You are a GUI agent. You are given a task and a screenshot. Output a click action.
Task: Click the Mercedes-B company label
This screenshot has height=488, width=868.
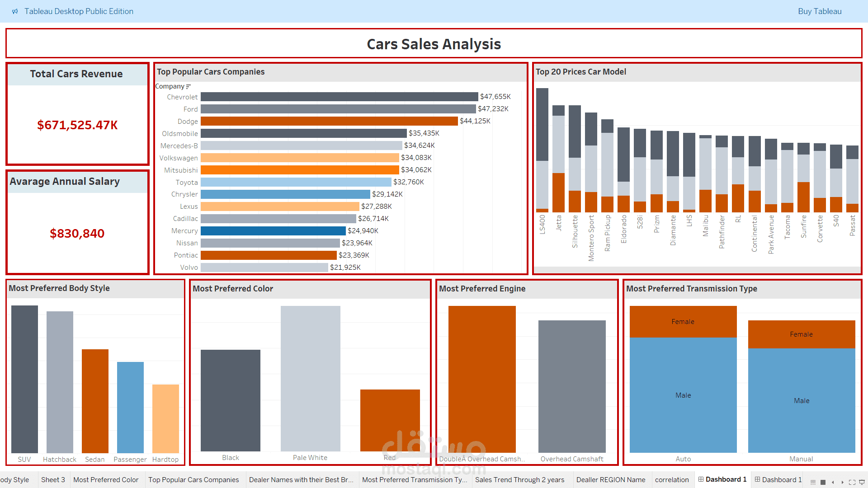(179, 146)
